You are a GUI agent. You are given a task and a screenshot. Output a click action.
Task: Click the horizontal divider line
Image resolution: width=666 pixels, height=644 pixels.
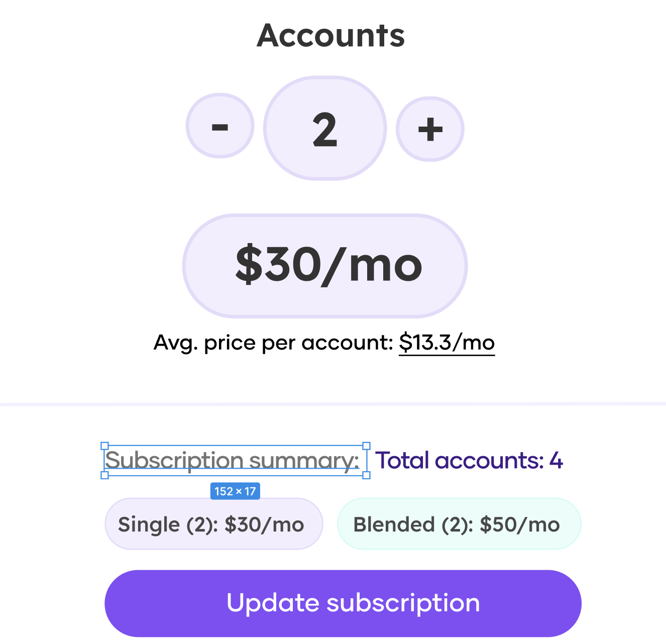pyautogui.click(x=333, y=404)
